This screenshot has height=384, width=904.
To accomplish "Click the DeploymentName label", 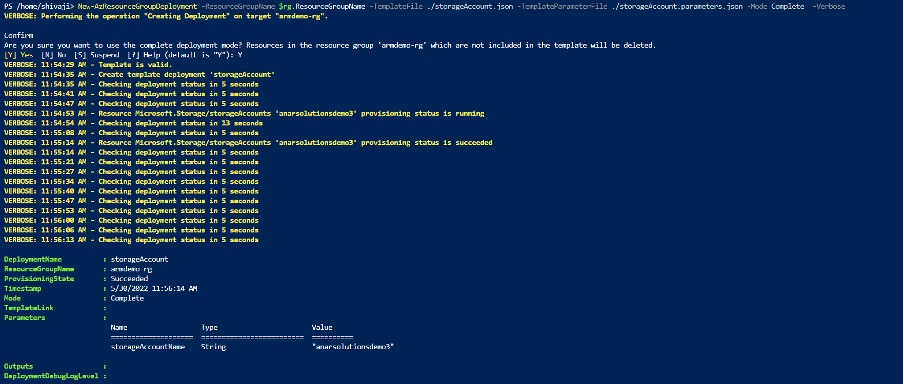I will point(33,259).
